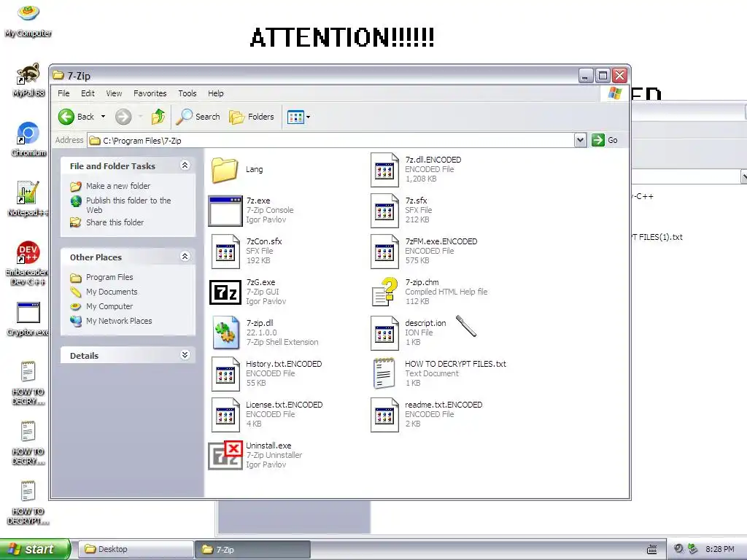Open the File menu
Viewport: 747px width, 560px height.
(63, 93)
